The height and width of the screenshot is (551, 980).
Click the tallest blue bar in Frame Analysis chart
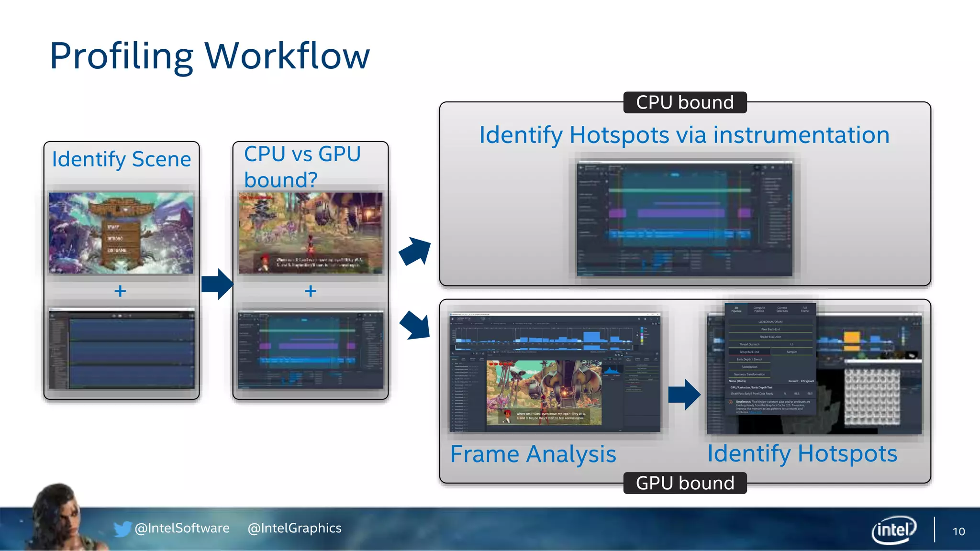(x=592, y=337)
